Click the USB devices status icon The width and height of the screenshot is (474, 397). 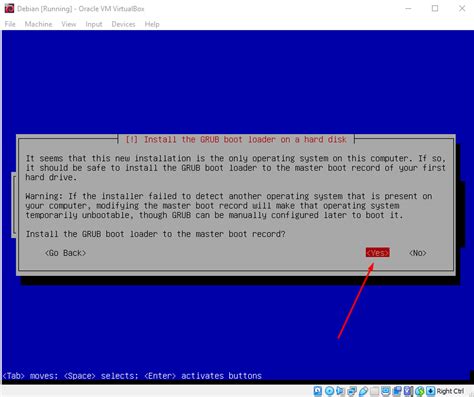pyautogui.click(x=363, y=391)
